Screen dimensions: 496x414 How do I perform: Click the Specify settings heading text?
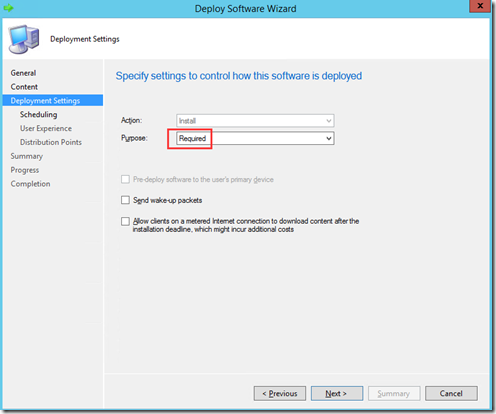tap(239, 76)
